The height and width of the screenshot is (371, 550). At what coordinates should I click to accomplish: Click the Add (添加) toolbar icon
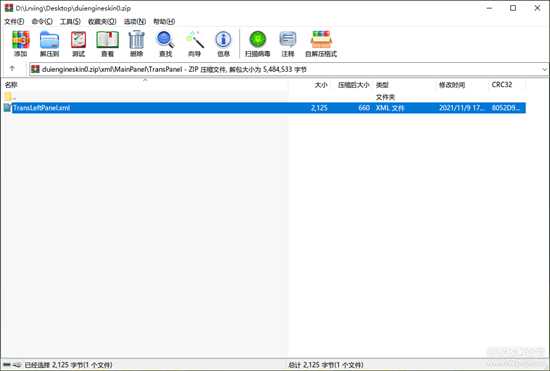pos(20,40)
